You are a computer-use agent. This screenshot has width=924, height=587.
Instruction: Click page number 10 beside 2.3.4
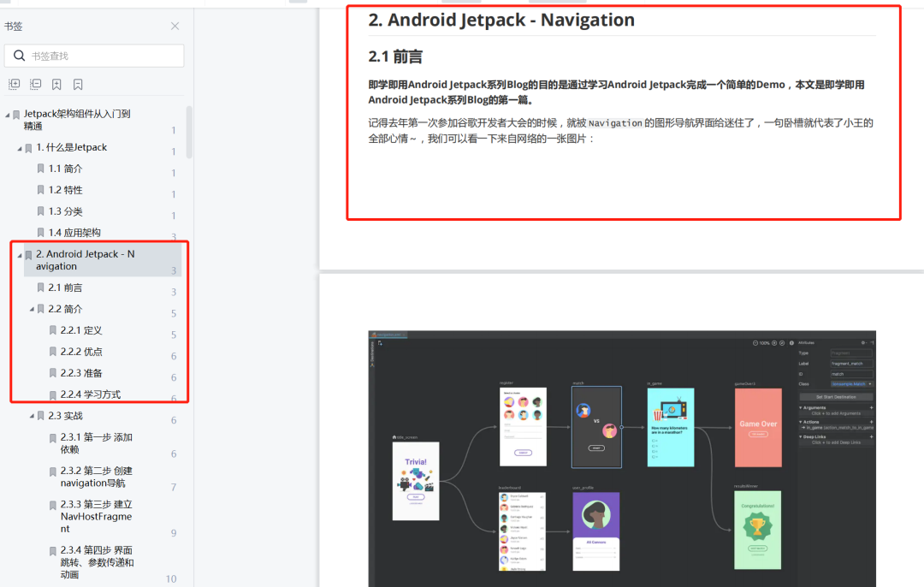tap(171, 578)
